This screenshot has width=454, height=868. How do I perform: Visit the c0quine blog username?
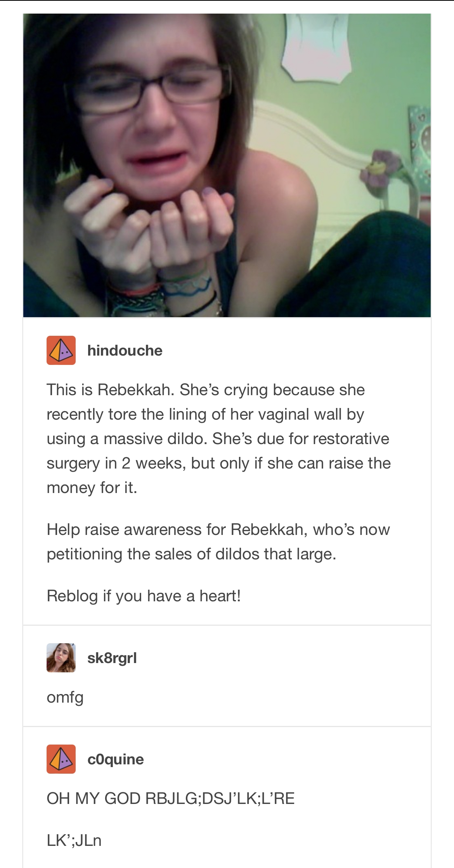(x=116, y=759)
